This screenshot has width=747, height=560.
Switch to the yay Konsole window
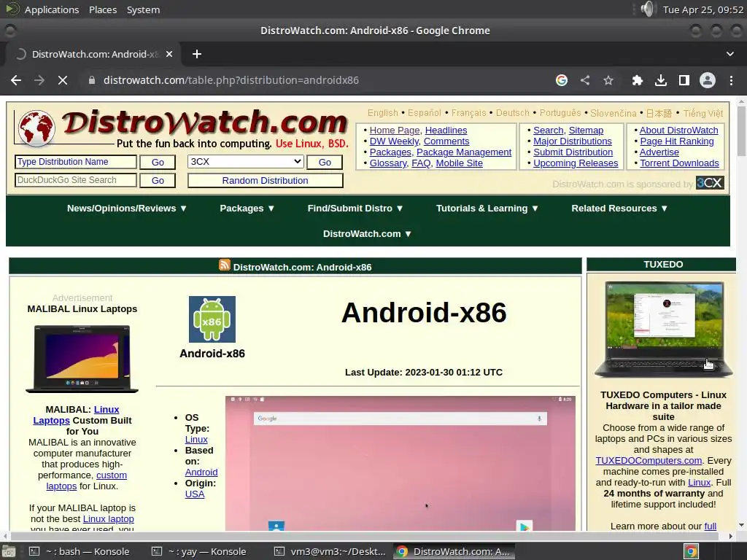199,551
